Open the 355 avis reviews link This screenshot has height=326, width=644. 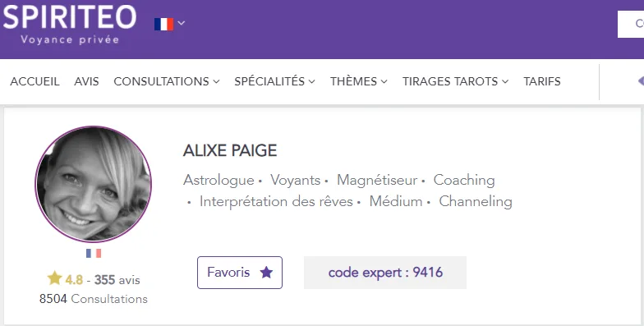[x=117, y=280]
